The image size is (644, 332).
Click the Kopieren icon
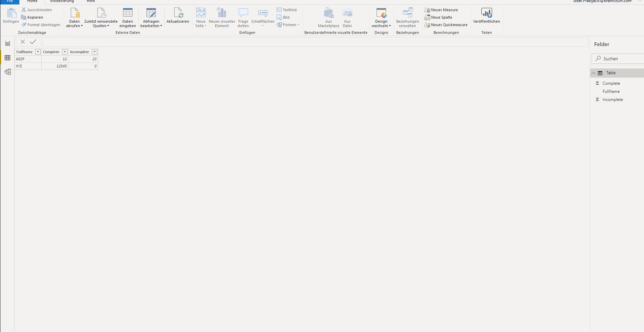coord(23,17)
